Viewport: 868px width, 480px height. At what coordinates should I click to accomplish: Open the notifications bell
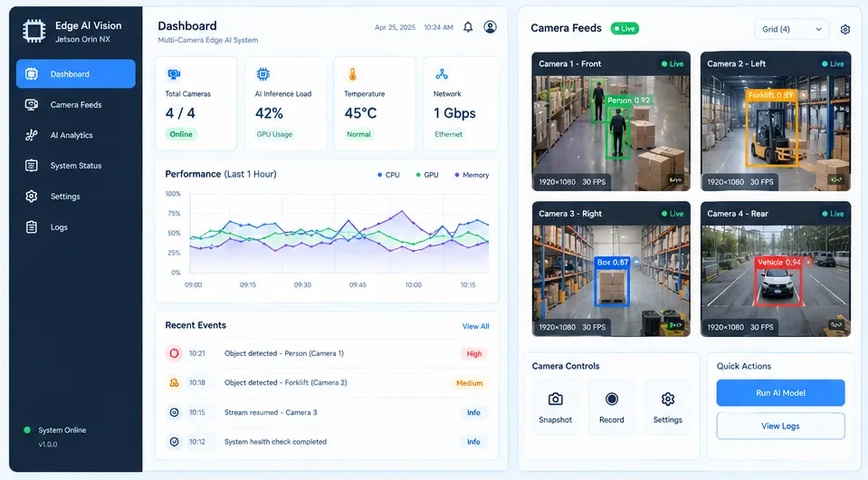(468, 27)
